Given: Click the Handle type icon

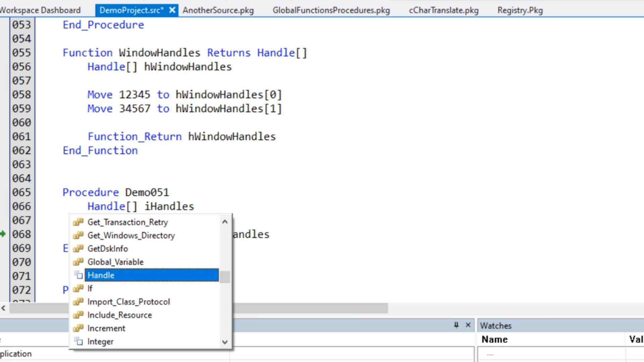Looking at the screenshot, I should pyautogui.click(x=78, y=275).
